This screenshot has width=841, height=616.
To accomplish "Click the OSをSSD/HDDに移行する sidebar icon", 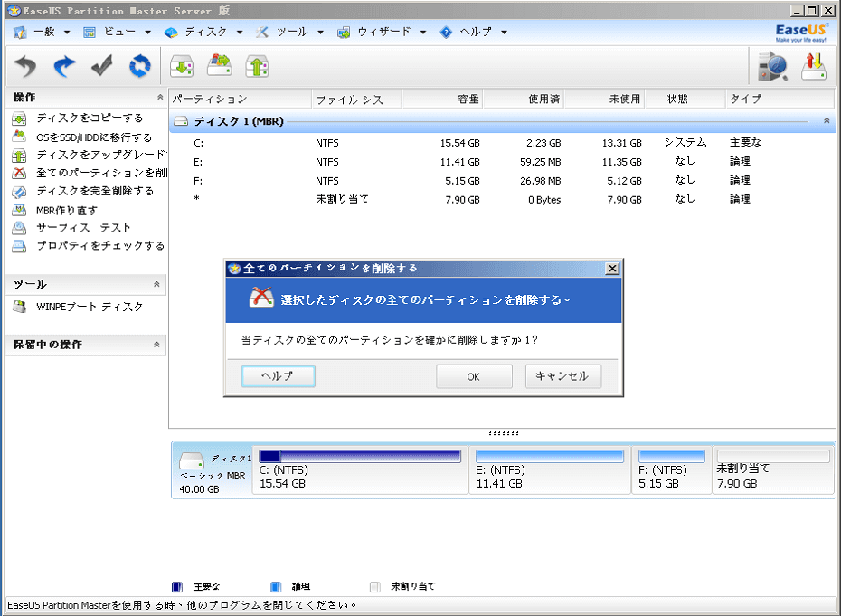I will coord(19,137).
